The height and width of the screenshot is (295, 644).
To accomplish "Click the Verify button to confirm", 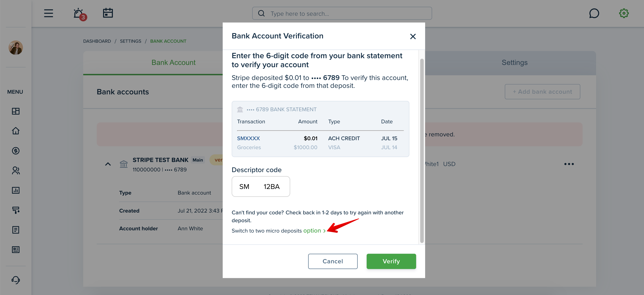I will click(x=391, y=261).
